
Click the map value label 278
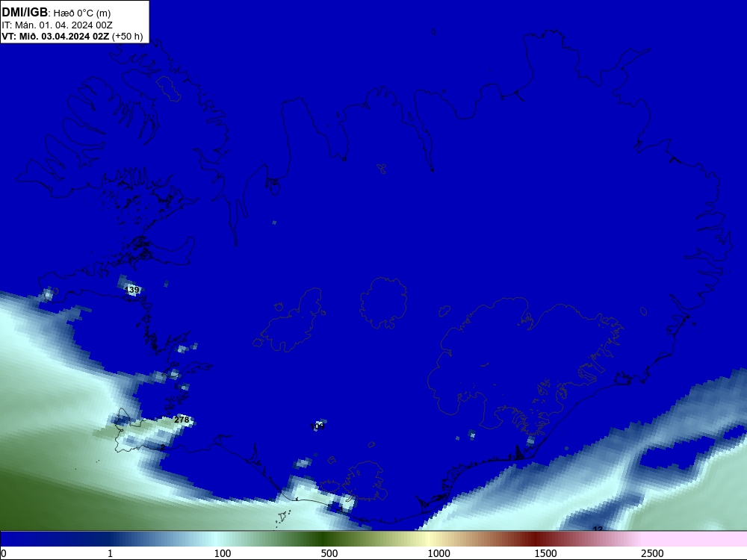pos(182,420)
